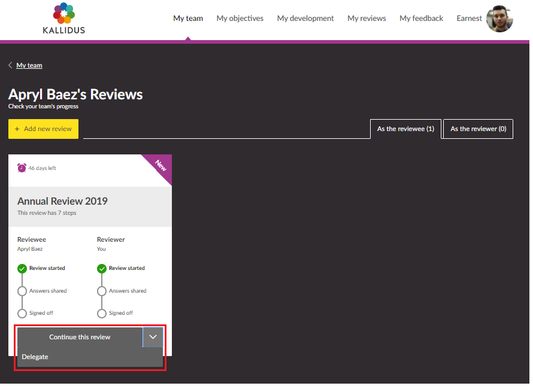Screen dimensions: 533x392
Task: Click Continue this review button
Action: coord(80,337)
